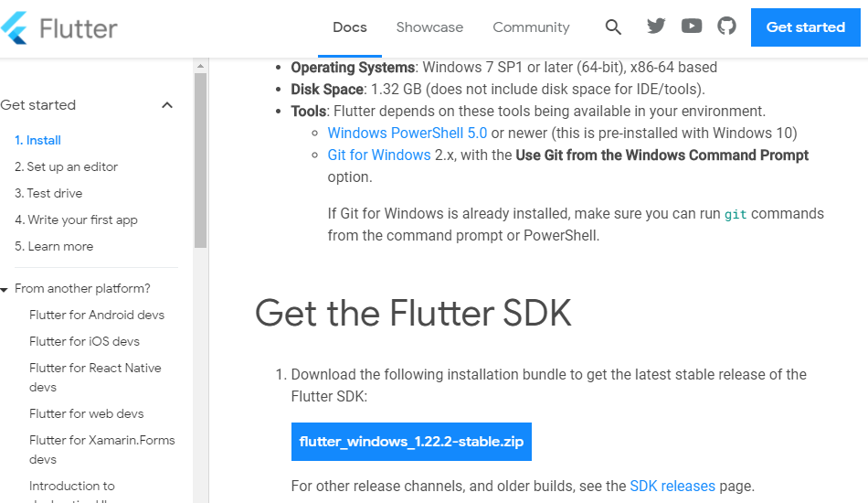Click the From another platform? label
This screenshot has height=503, width=868.
point(82,289)
